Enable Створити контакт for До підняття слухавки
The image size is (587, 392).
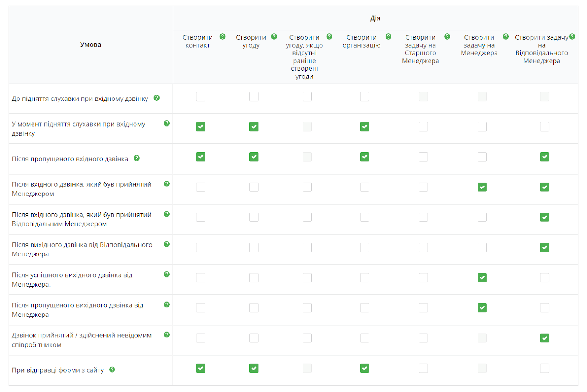point(201,96)
